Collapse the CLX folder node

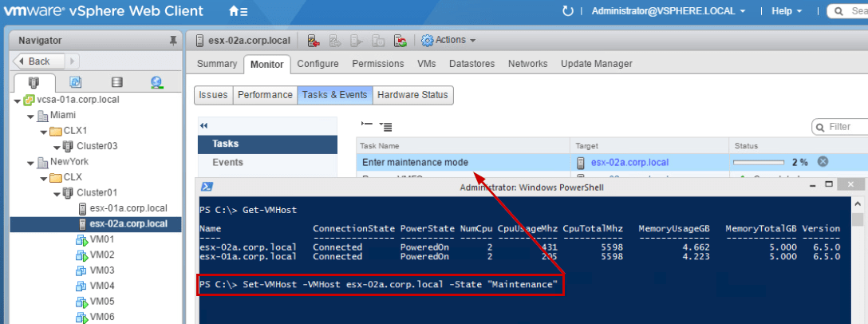point(43,178)
